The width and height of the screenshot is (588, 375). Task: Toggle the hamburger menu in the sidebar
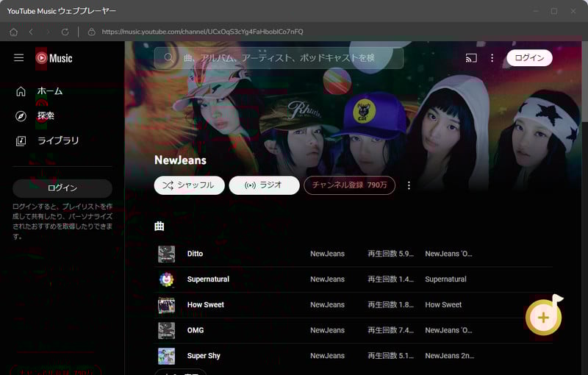point(19,58)
